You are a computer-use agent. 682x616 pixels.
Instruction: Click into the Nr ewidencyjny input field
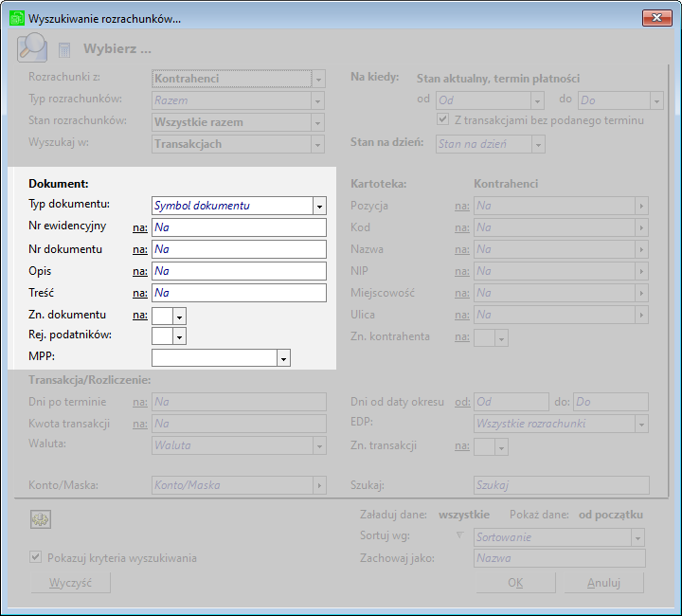(x=239, y=227)
